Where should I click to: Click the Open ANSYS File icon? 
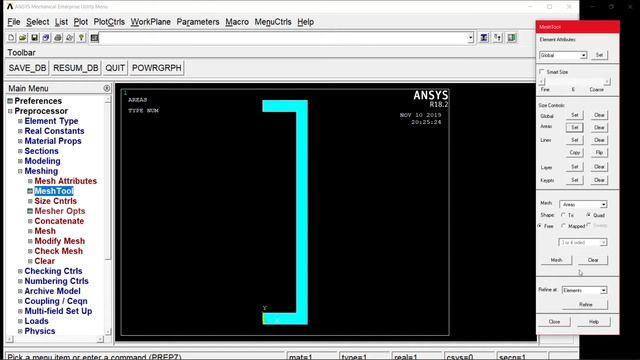(22, 38)
